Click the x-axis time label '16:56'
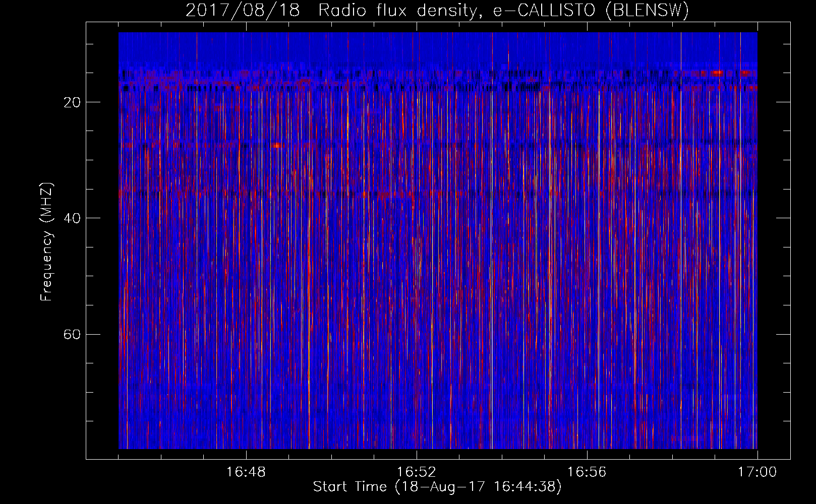This screenshot has height=504, width=816. click(x=587, y=472)
